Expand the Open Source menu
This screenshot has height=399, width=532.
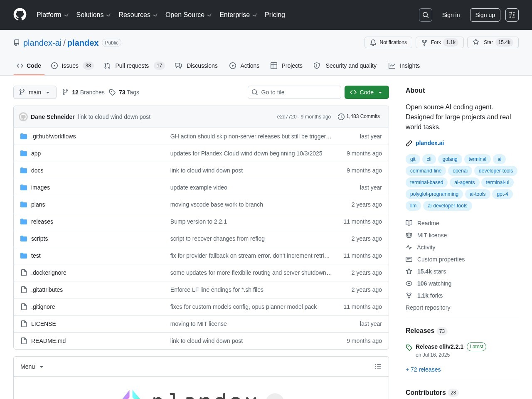tap(189, 15)
